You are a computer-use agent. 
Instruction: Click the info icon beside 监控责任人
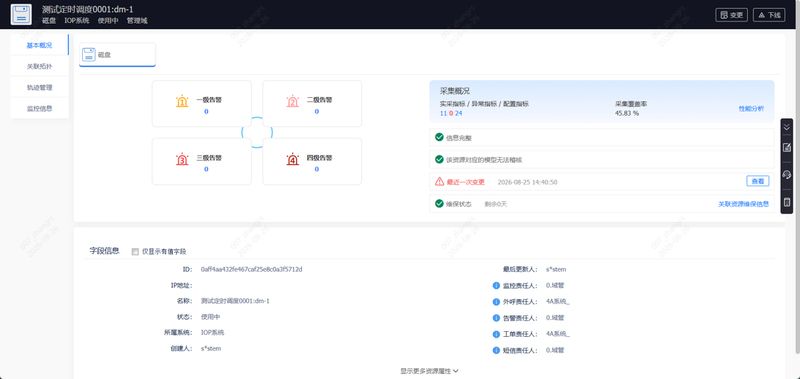(496, 286)
